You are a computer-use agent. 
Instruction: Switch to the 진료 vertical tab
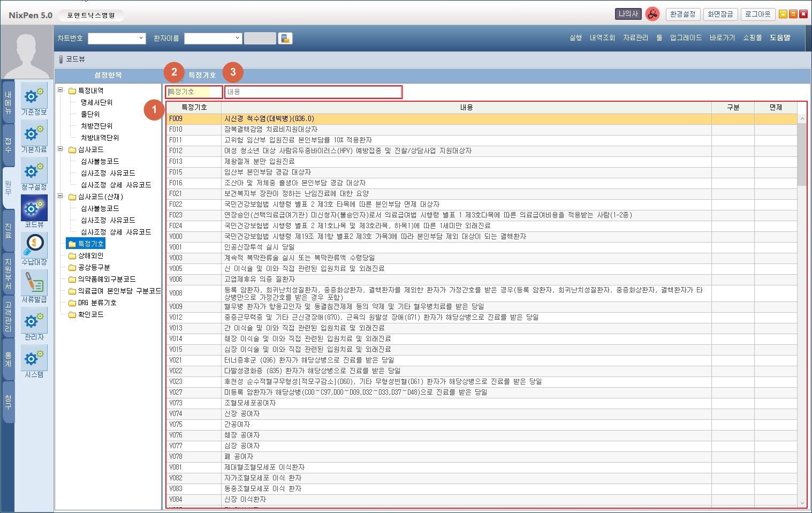8,231
